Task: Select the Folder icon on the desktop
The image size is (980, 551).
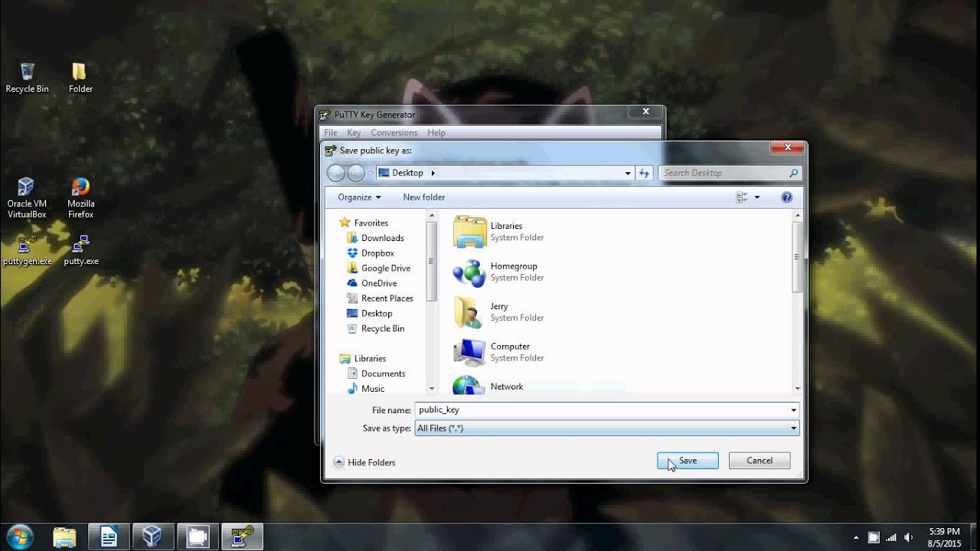Action: point(80,78)
